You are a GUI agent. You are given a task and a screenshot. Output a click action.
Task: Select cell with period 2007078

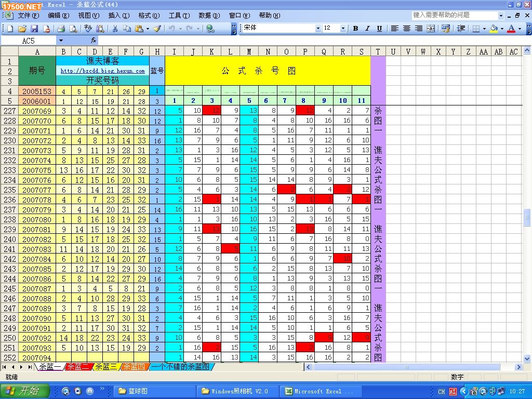point(37,200)
